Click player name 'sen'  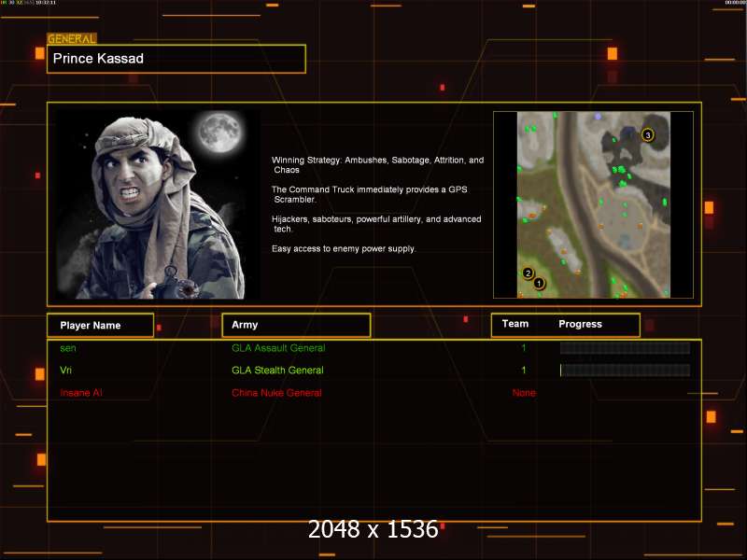coord(68,348)
